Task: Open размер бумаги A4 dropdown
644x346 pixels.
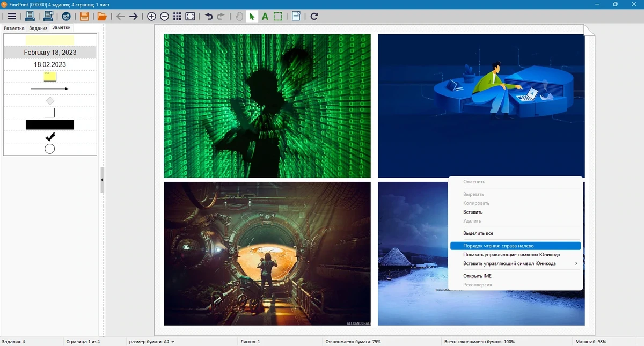Action: (151, 342)
